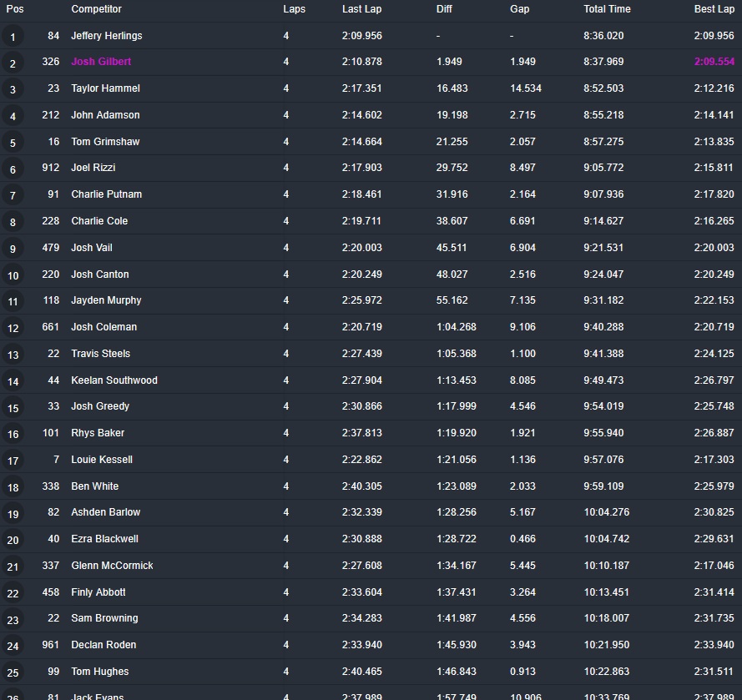Click the Diff column header

click(x=445, y=9)
